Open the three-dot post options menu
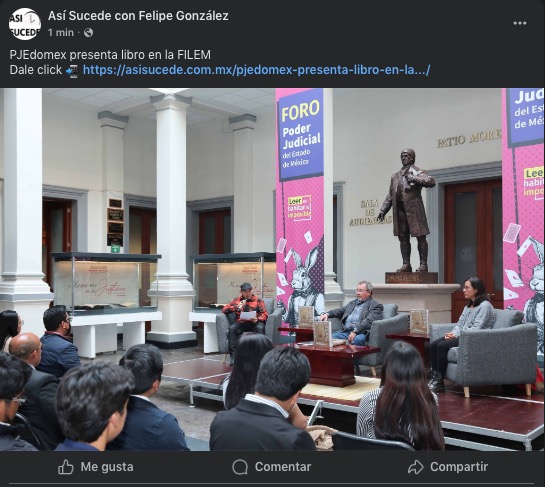 point(520,23)
